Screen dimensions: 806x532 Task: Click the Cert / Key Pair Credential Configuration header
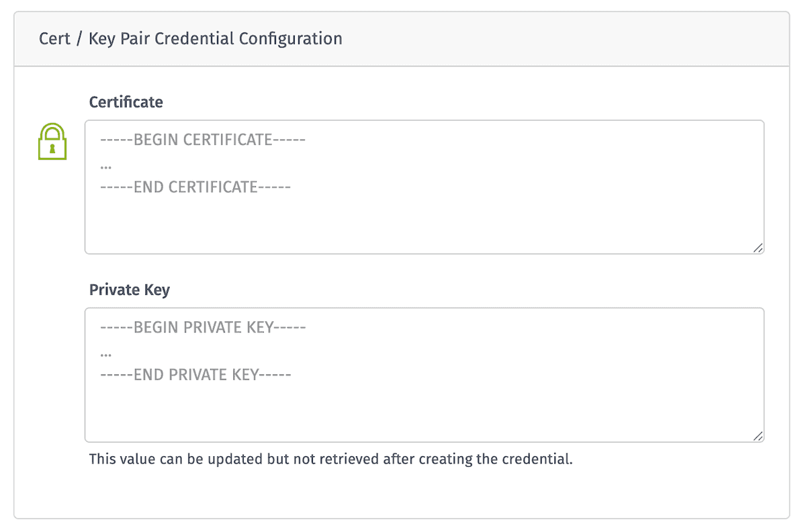click(190, 38)
